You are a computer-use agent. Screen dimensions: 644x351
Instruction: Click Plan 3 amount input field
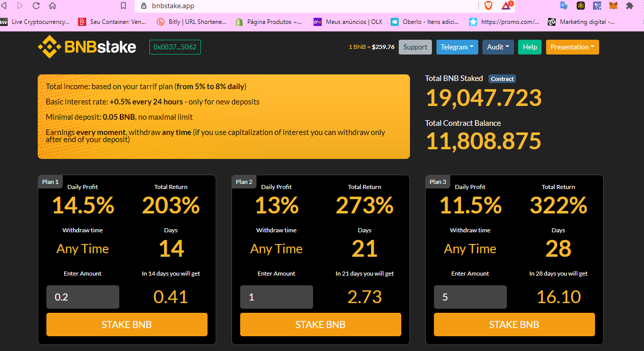click(x=470, y=297)
